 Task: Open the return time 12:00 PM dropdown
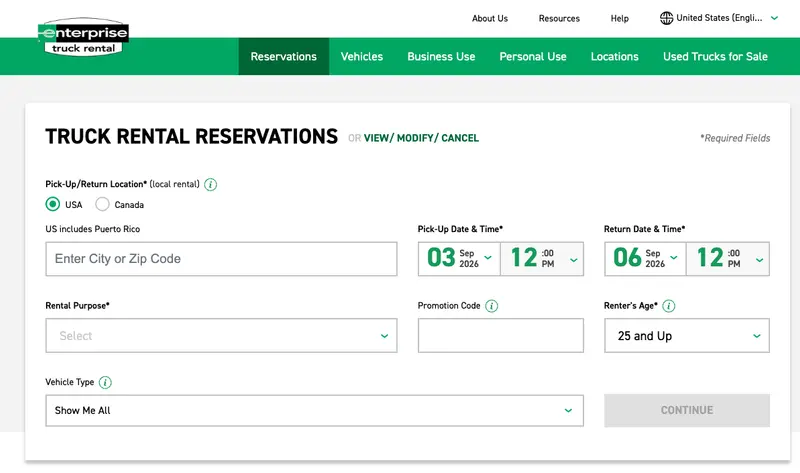coord(728,259)
